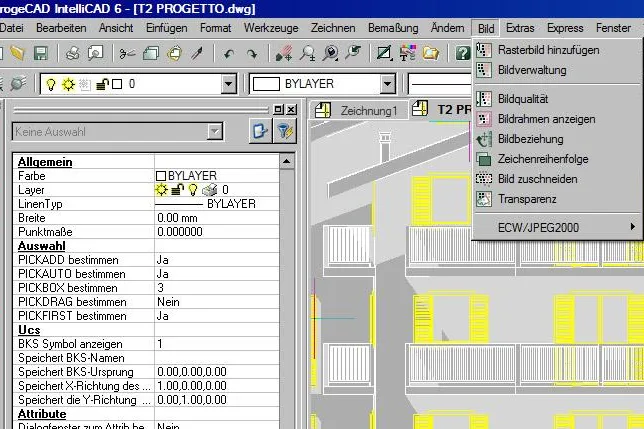The height and width of the screenshot is (429, 644).
Task: Click the Layer manager icon left of layer box
Action: click(x=18, y=83)
